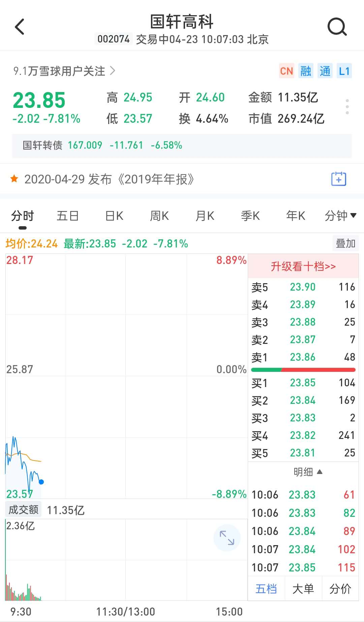Open the search magnifier icon
364x622 pixels.
point(337,27)
